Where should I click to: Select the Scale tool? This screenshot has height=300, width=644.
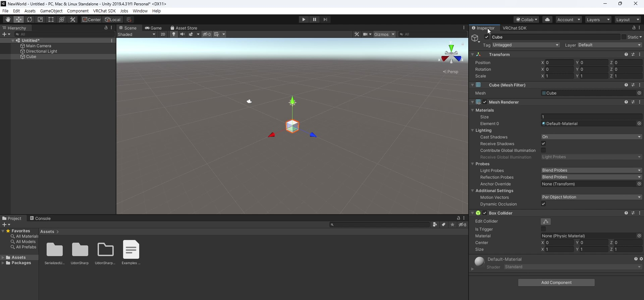pyautogui.click(x=40, y=19)
